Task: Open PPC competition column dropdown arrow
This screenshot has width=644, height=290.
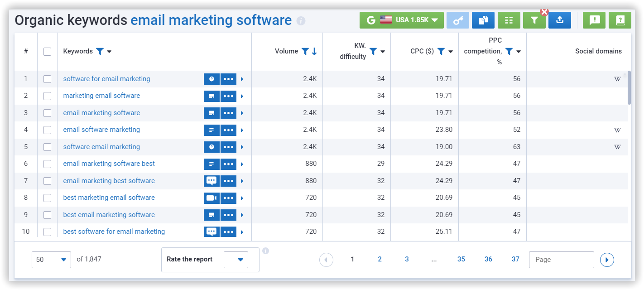Action: pos(519,52)
